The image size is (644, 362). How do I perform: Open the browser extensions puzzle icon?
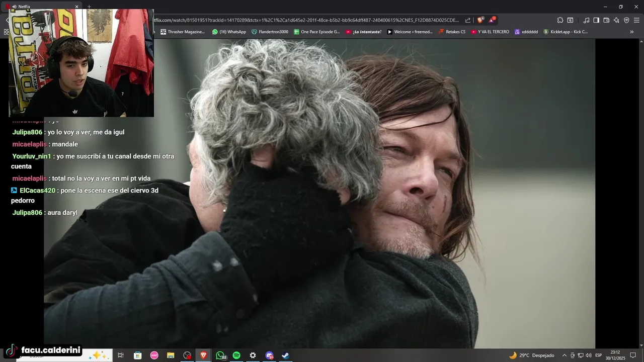coord(560,20)
